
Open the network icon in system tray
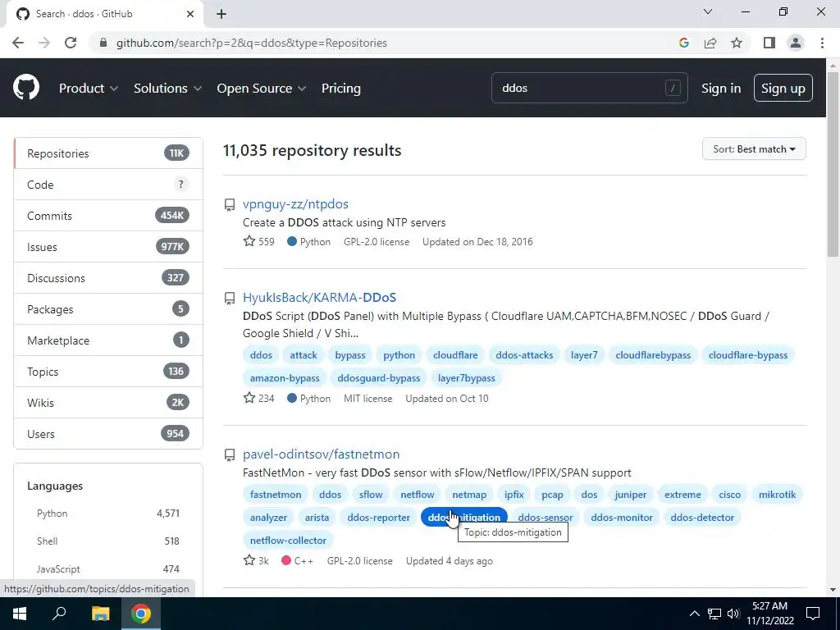[x=714, y=614]
